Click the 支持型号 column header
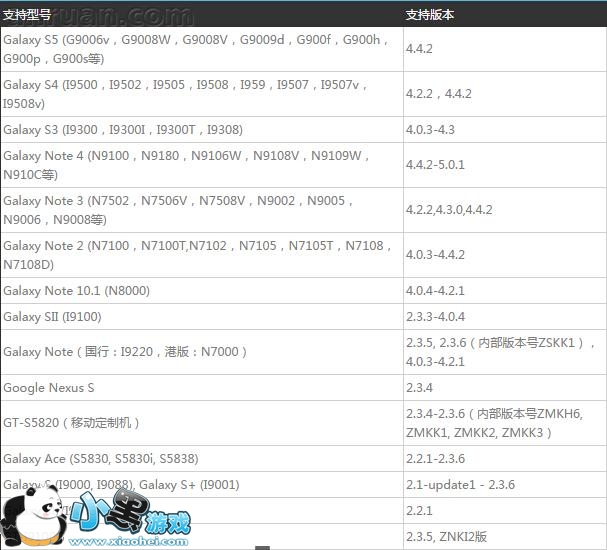The image size is (607, 550). (202, 14)
